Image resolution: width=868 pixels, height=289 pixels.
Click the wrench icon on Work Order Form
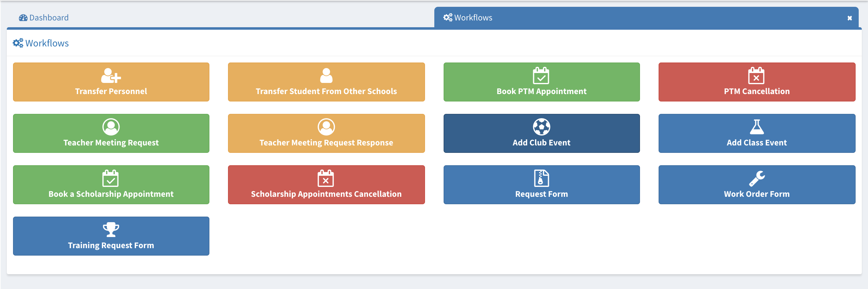[756, 178]
